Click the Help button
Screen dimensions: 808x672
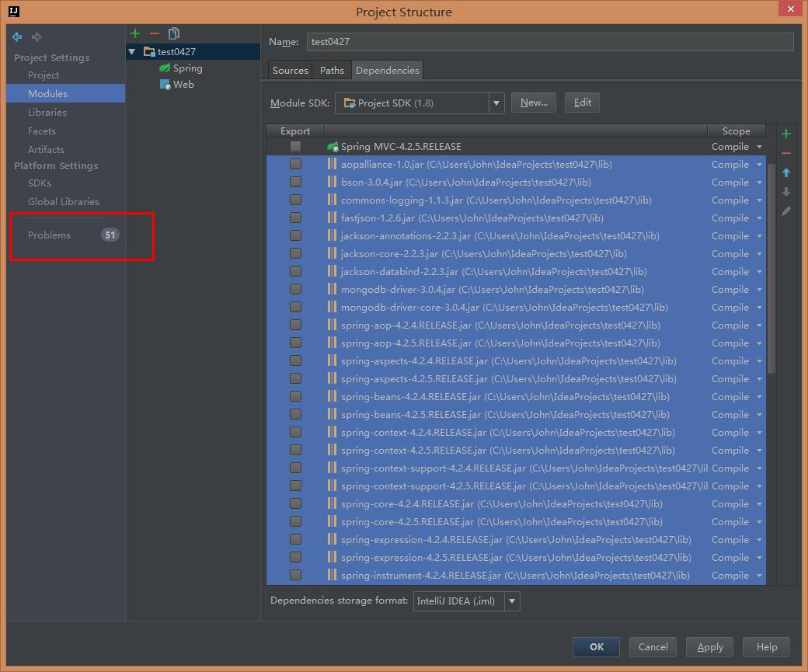766,646
